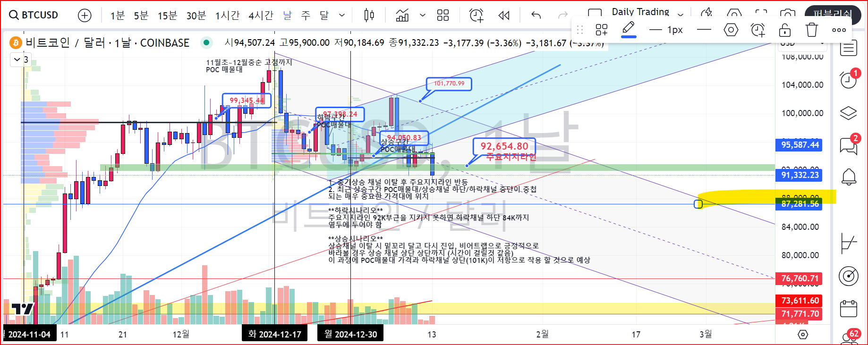
Task: Click the 91,332.23 current price label
Action: coord(799,175)
